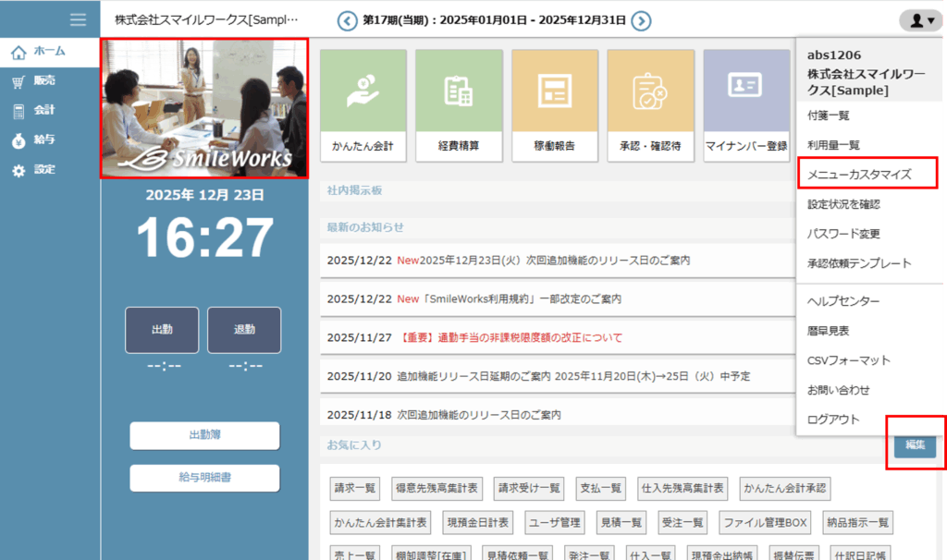Click the SmileWorks office banner image
The width and height of the screenshot is (947, 560).
203,108
